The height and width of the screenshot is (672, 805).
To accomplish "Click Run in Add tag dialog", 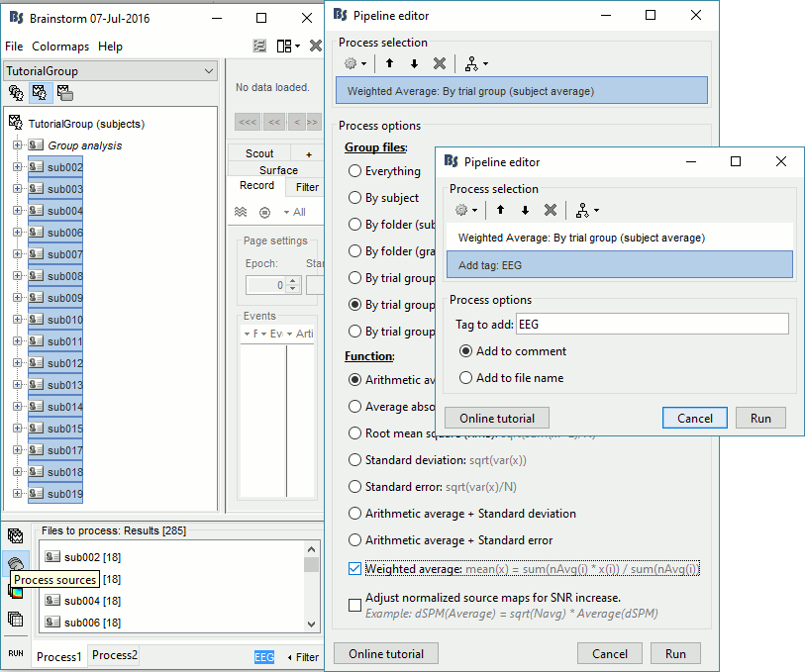I will [x=760, y=418].
